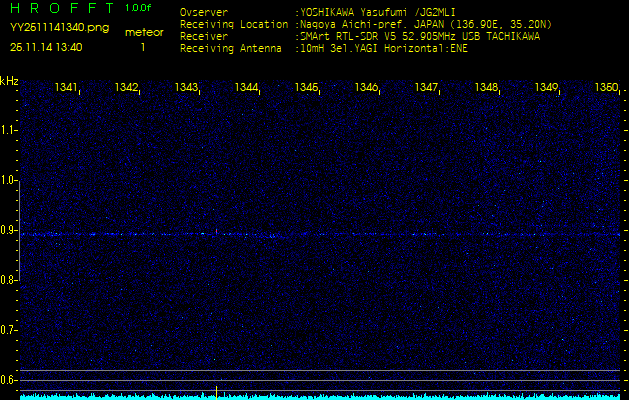Click the 1.00f version number

tap(139, 8)
